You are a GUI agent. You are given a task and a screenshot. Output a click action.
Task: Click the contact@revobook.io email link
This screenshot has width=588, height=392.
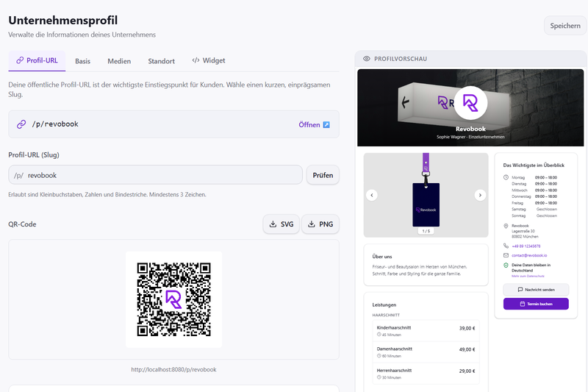pos(529,255)
